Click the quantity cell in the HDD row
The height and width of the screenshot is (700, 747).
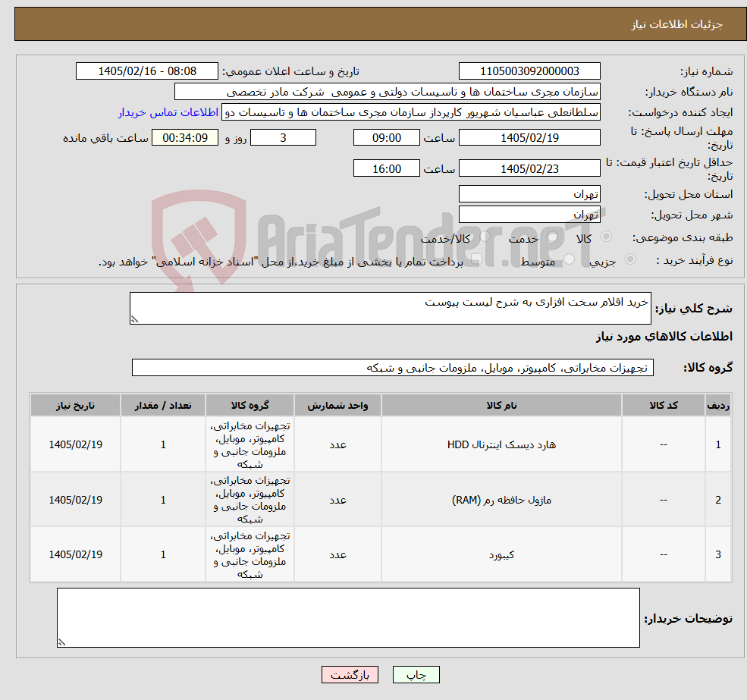(x=163, y=444)
